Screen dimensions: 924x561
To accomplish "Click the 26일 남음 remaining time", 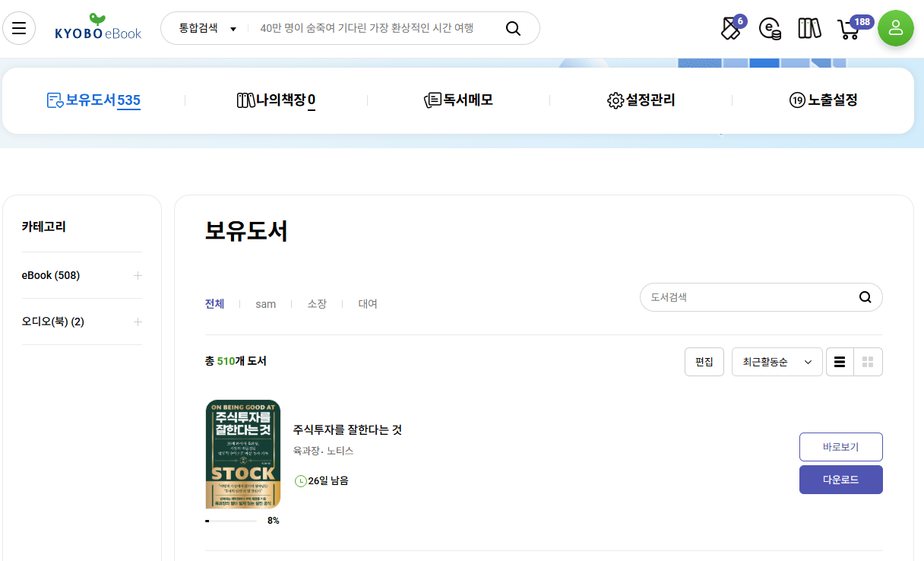I will 321,480.
